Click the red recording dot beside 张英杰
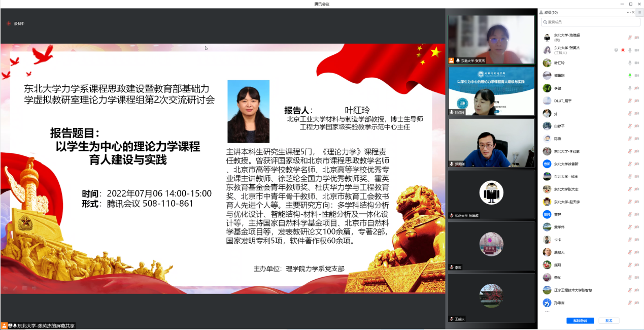This screenshot has height=330, width=644. point(623,50)
